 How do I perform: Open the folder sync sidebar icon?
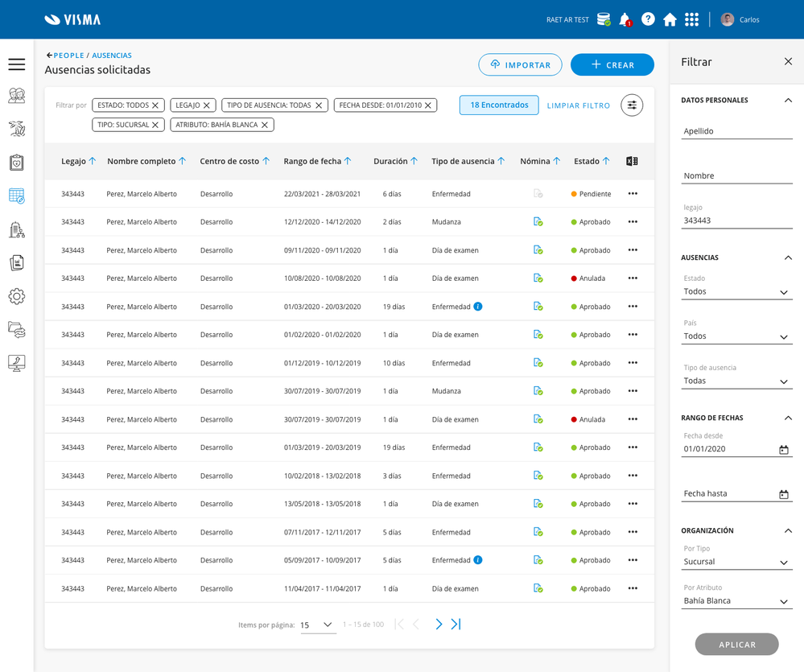pyautogui.click(x=16, y=330)
